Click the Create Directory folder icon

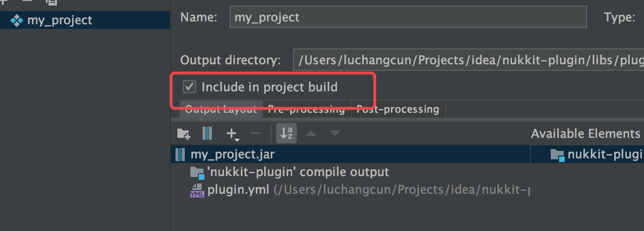click(x=183, y=134)
